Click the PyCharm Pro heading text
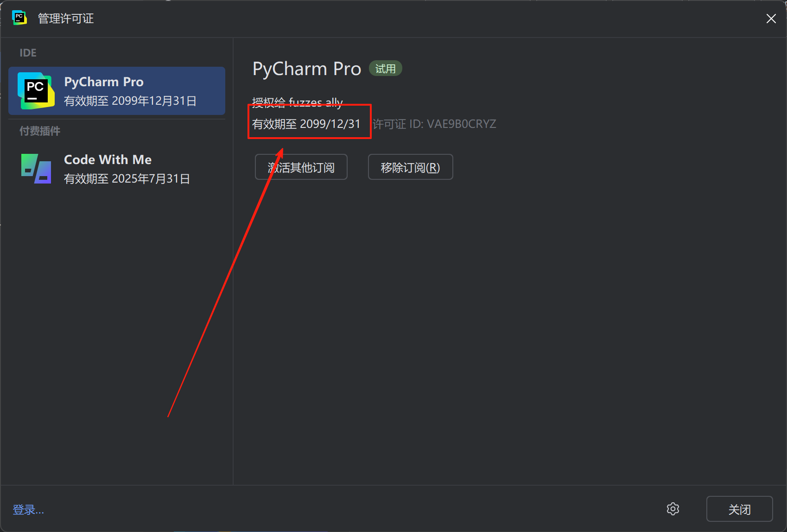787x532 pixels. [x=307, y=69]
